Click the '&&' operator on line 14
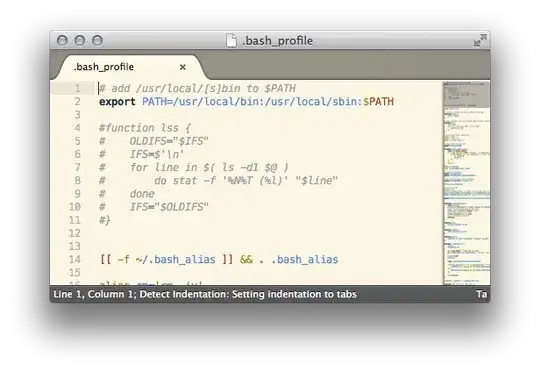 246,259
